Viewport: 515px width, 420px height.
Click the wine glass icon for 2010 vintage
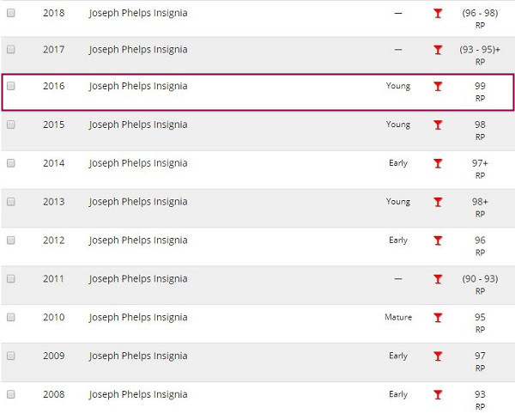[438, 318]
